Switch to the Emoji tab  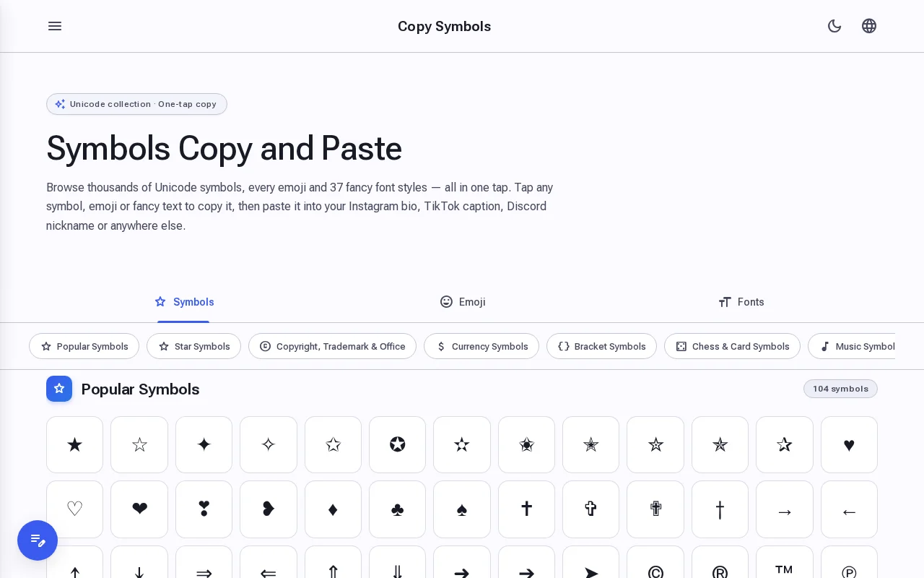point(463,302)
